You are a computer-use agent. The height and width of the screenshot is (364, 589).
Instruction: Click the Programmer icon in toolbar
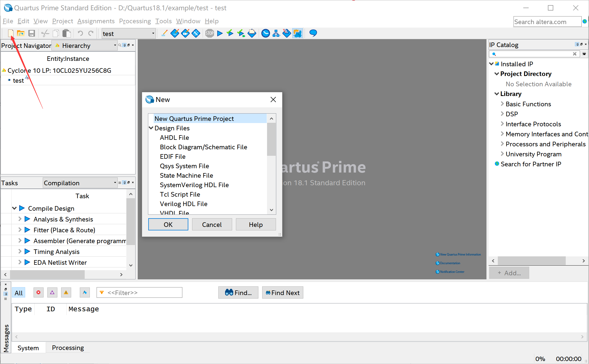pyautogui.click(x=287, y=33)
